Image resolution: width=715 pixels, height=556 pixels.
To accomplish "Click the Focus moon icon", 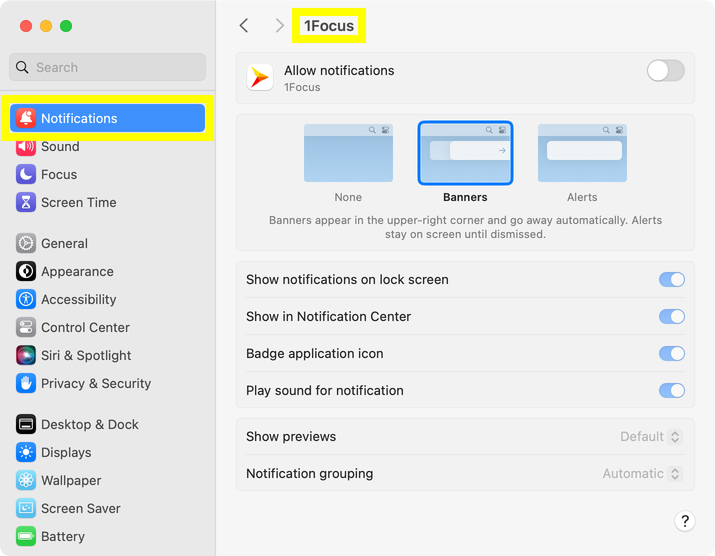I will [x=26, y=174].
